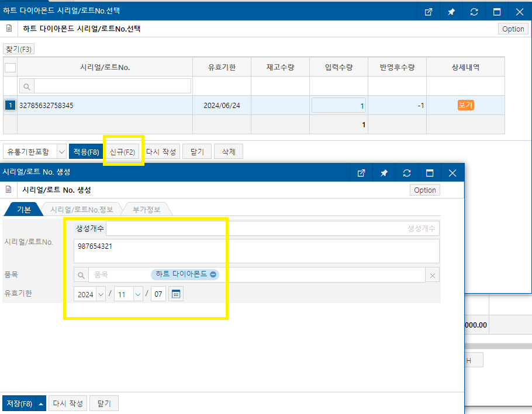Click the 유효기한 column header
The height and width of the screenshot is (414, 532).
pyautogui.click(x=222, y=67)
